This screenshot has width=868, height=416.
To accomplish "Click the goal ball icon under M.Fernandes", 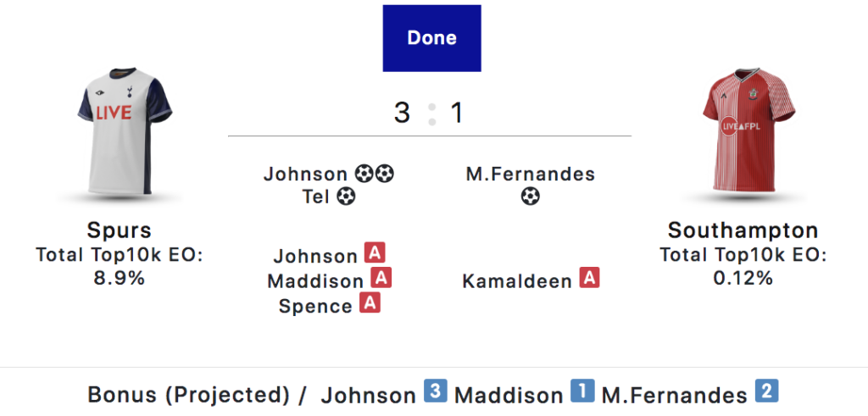I will 531,197.
